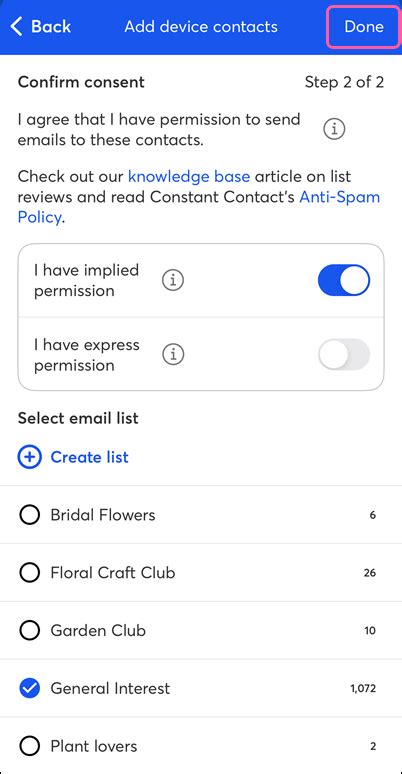
Task: Uncheck the General Interest blue checkmark
Action: (30, 688)
